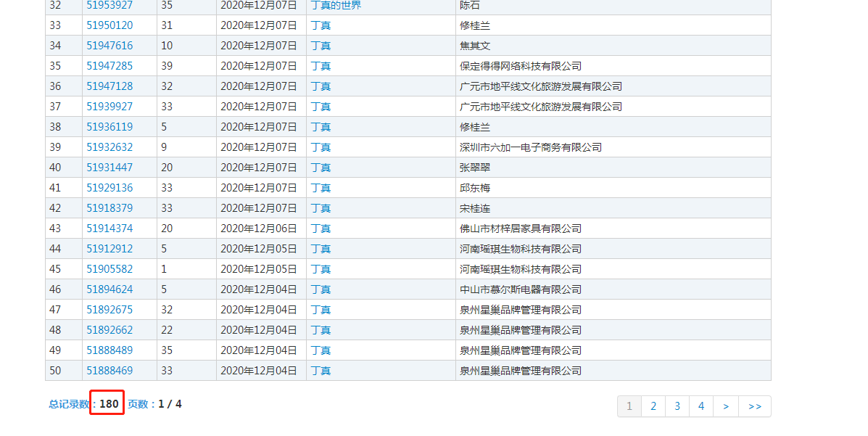
Task: Open registration number 51912912 link
Action: tap(109, 249)
